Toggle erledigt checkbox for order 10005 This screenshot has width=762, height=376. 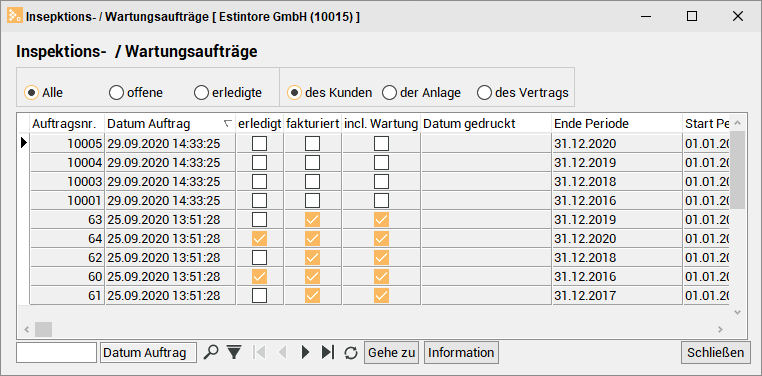[x=260, y=143]
